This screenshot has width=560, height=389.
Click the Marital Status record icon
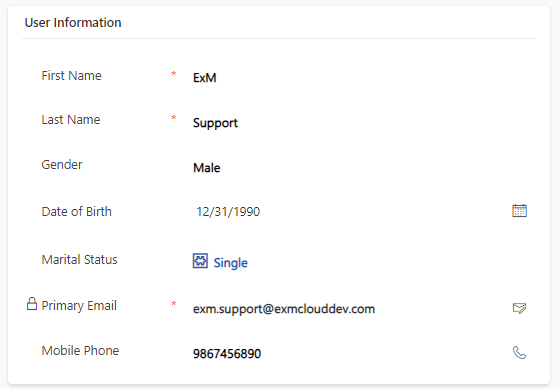200,261
